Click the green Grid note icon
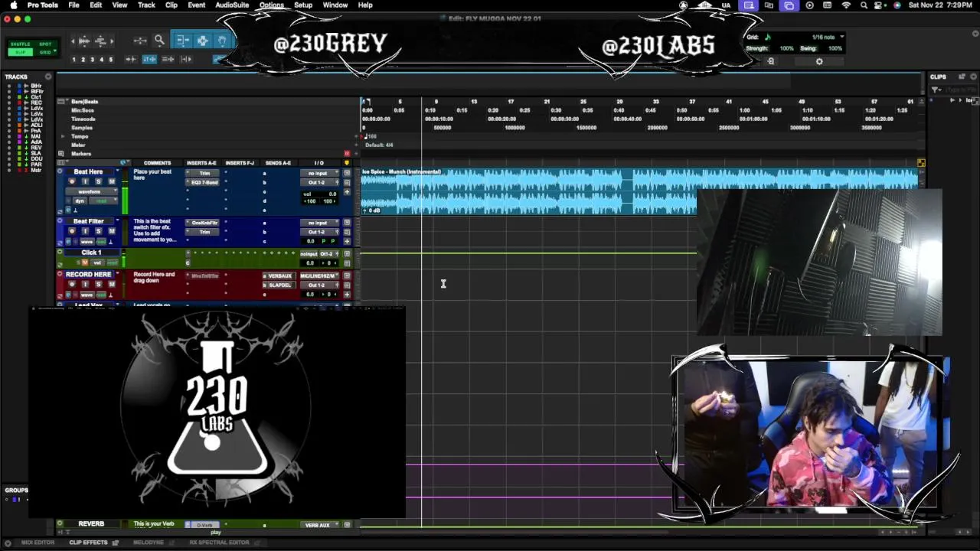Screen dimensions: 980x551 [768, 37]
